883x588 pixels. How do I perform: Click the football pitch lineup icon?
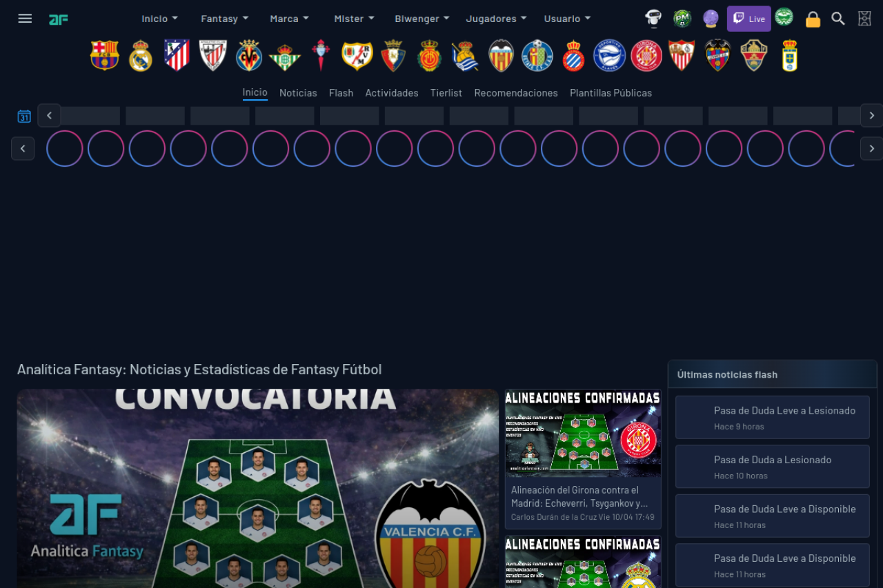(x=864, y=19)
